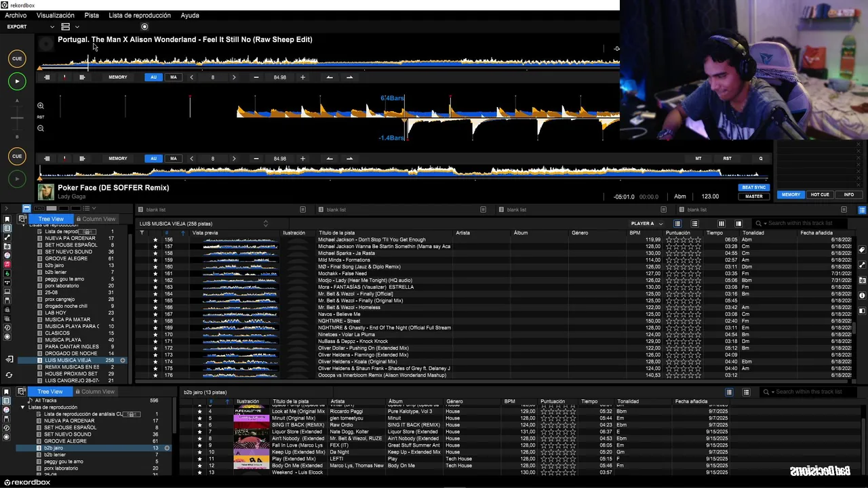This screenshot has height=488, width=868.
Task: Increase upper deck BPM with plus
Action: pyautogui.click(x=302, y=77)
